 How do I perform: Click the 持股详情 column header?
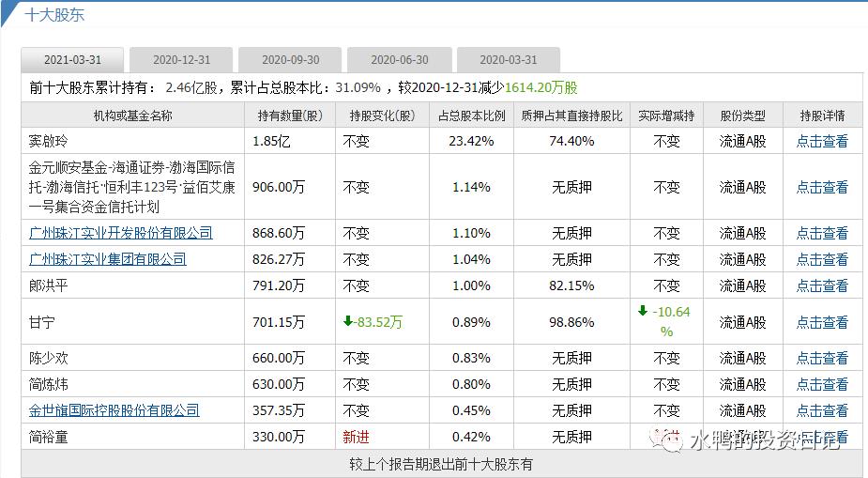[x=823, y=116]
